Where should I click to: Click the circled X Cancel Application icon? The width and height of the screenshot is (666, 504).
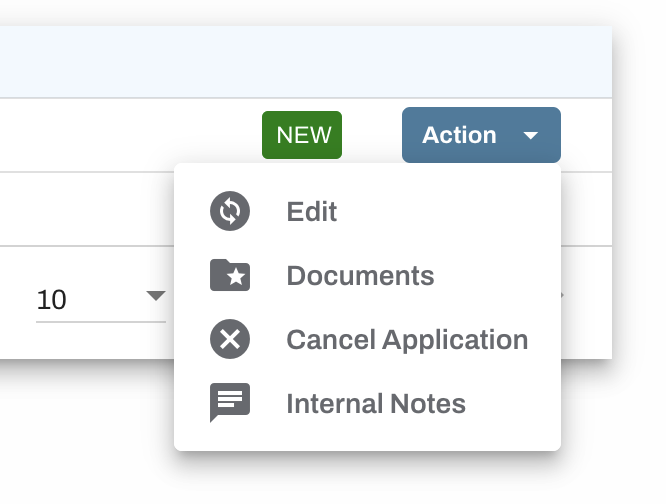(230, 339)
